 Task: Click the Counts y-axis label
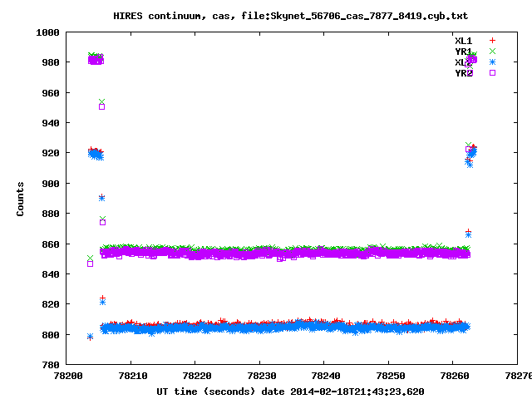[x=20, y=199]
